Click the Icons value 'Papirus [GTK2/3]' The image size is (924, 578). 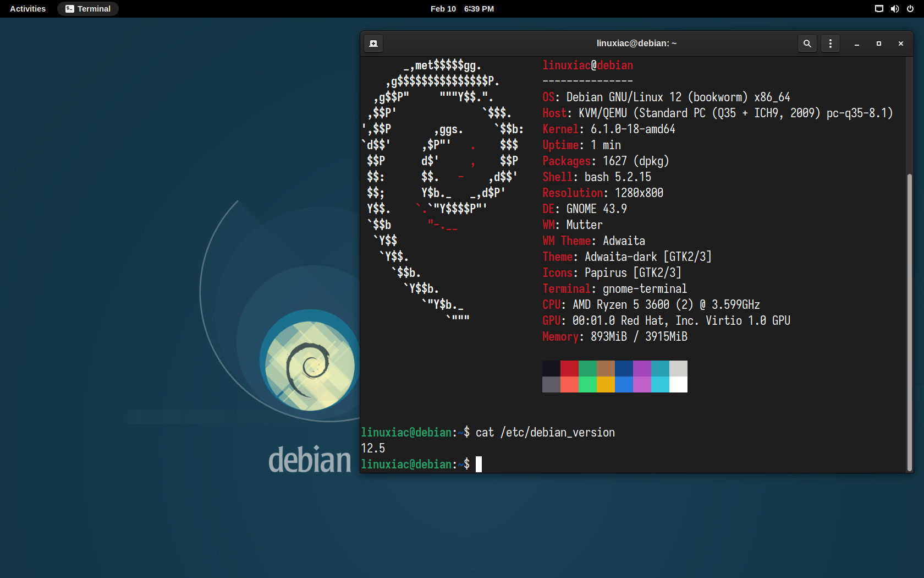coord(633,273)
